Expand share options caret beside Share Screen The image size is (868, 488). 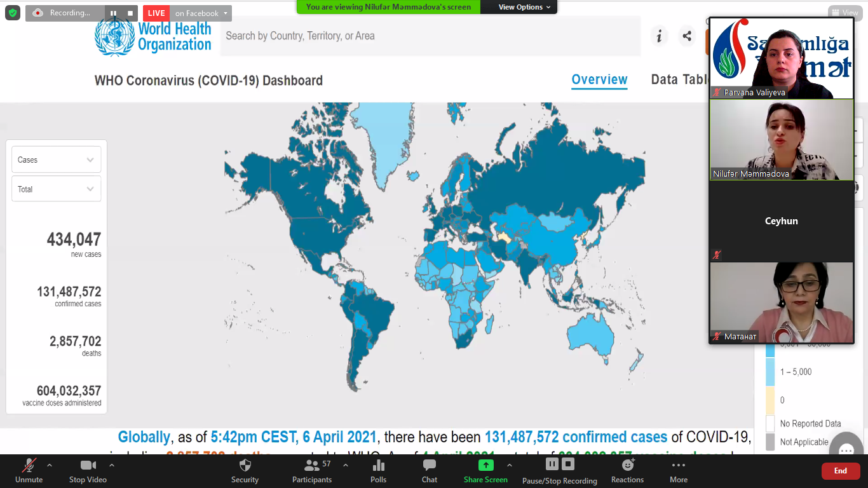click(x=510, y=465)
